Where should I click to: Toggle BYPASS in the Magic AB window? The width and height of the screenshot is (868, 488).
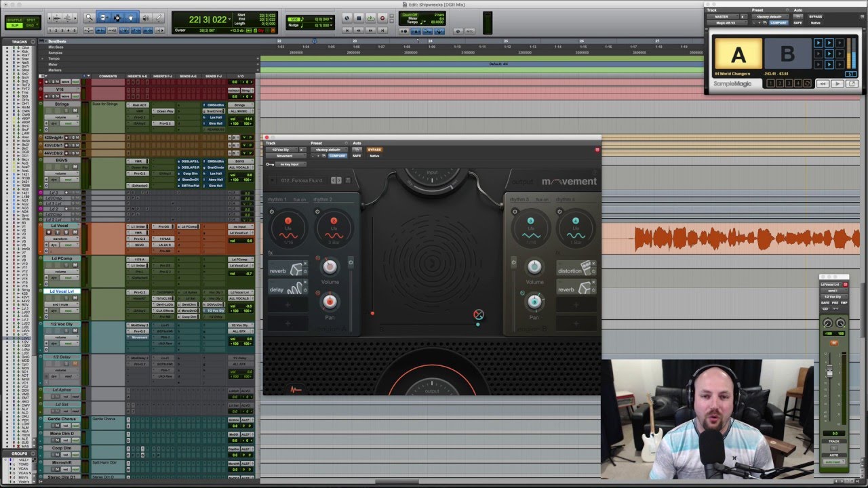(816, 16)
